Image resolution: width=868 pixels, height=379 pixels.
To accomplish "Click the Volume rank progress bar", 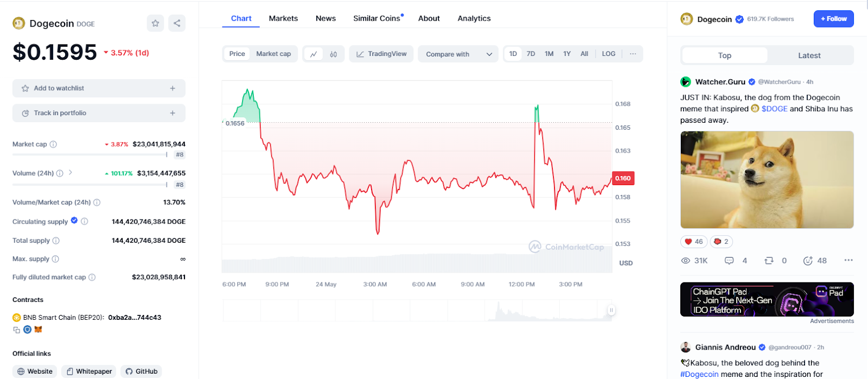I will 90,185.
